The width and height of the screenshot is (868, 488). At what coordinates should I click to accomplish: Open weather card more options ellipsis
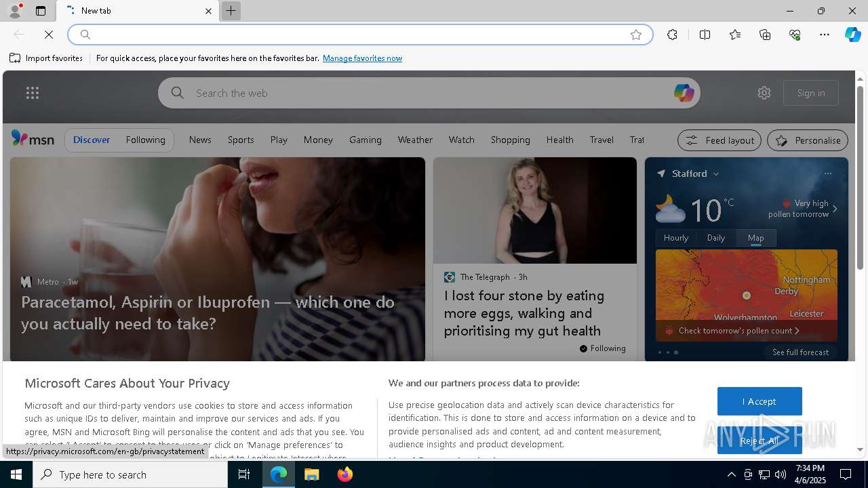[828, 174]
